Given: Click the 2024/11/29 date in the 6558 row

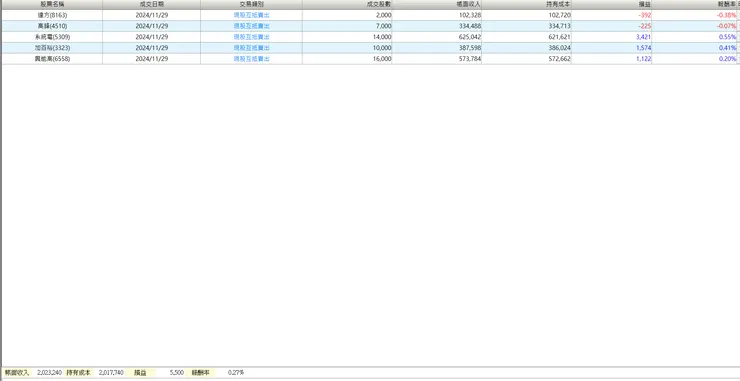Looking at the screenshot, I should click(x=151, y=59).
